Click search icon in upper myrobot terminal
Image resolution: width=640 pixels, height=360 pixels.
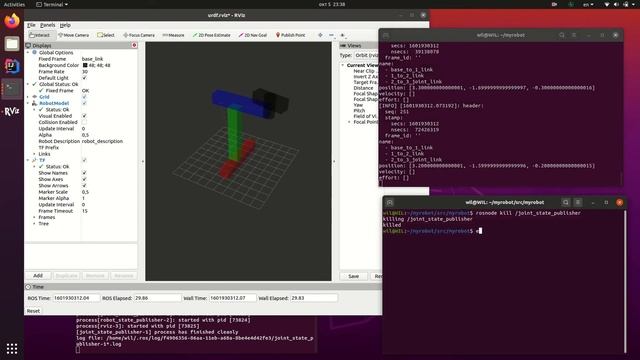[x=562, y=35]
